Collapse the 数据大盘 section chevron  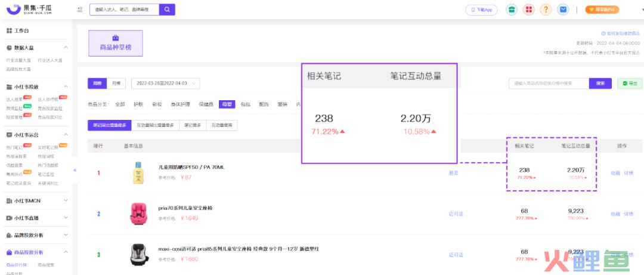(66, 48)
